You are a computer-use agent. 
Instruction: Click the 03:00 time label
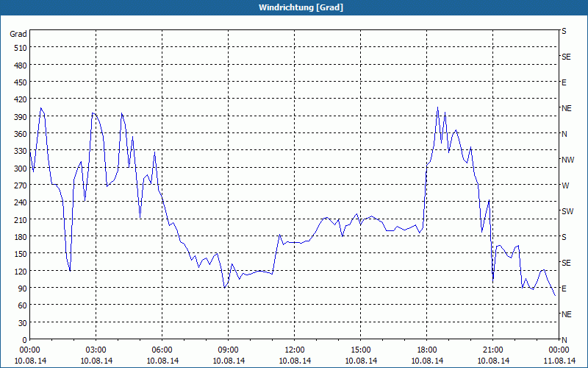click(x=96, y=350)
